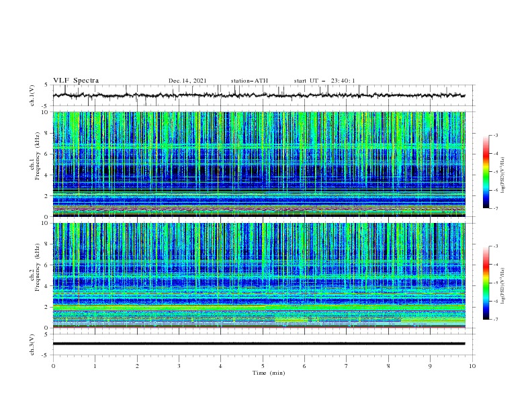532x411 pixels.
Task: Click the "ch.1(V)" axis label
Action: pyautogui.click(x=32, y=95)
